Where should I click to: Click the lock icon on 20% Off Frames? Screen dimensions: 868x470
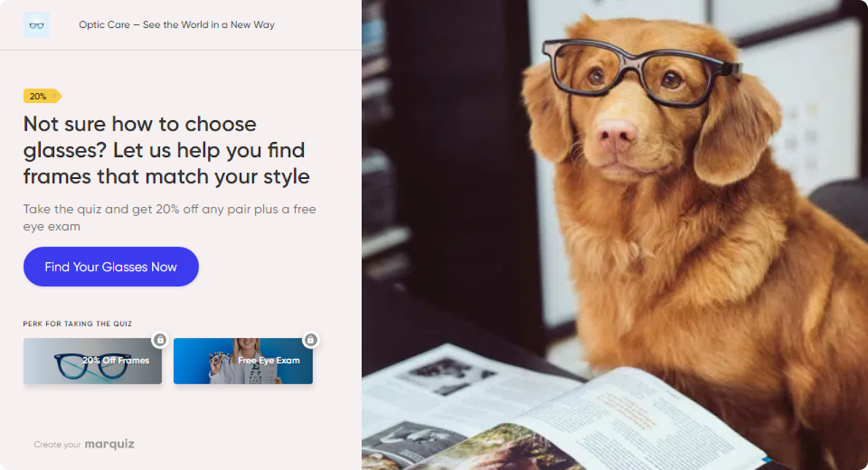(x=160, y=340)
